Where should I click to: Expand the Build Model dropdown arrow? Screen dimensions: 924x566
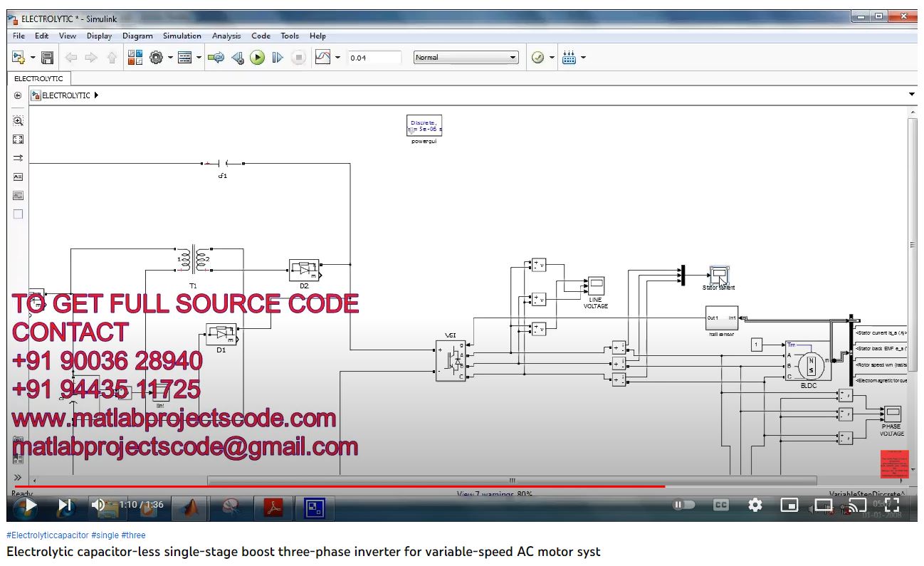coord(583,58)
